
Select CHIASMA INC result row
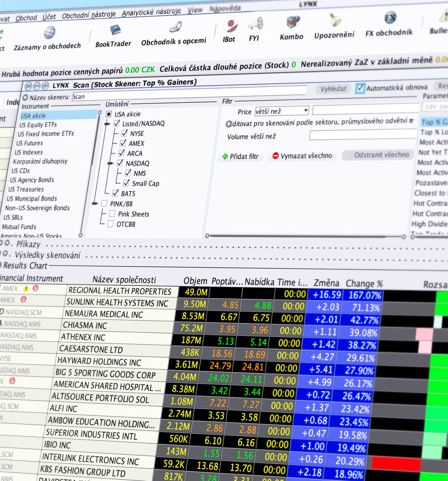[85, 325]
